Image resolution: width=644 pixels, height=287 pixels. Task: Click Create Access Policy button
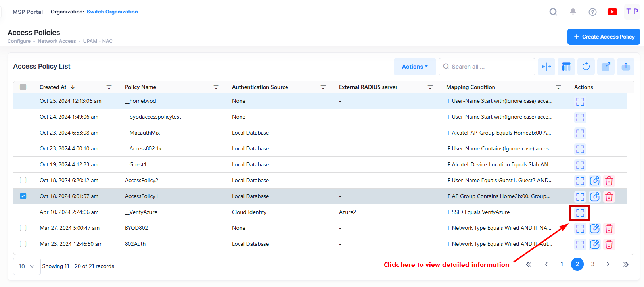pos(603,37)
